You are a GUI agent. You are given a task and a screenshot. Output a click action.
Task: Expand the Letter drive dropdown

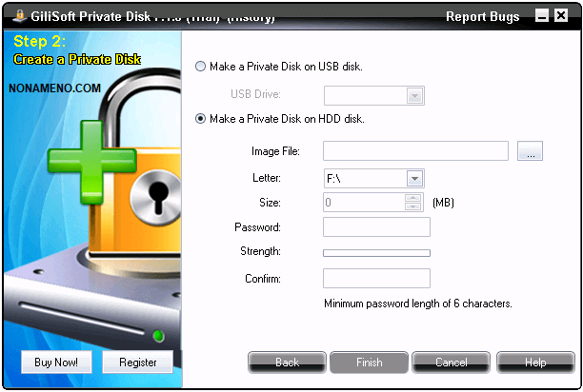point(414,178)
